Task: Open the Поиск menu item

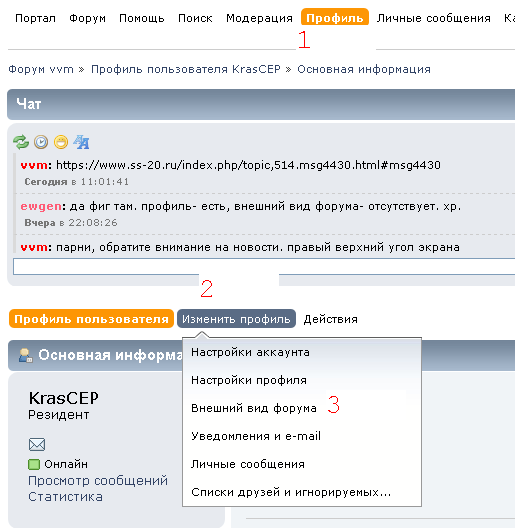Action: [x=195, y=18]
